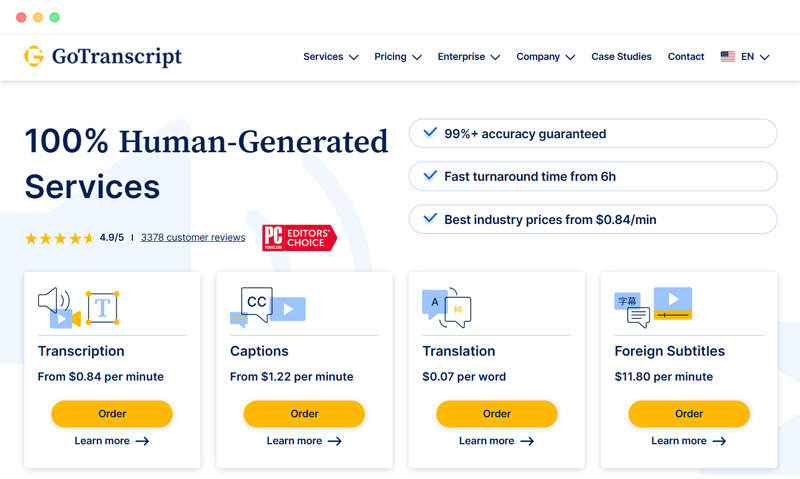
Task: Click the checkmark next to 99%+ accuracy
Action: 430,133
